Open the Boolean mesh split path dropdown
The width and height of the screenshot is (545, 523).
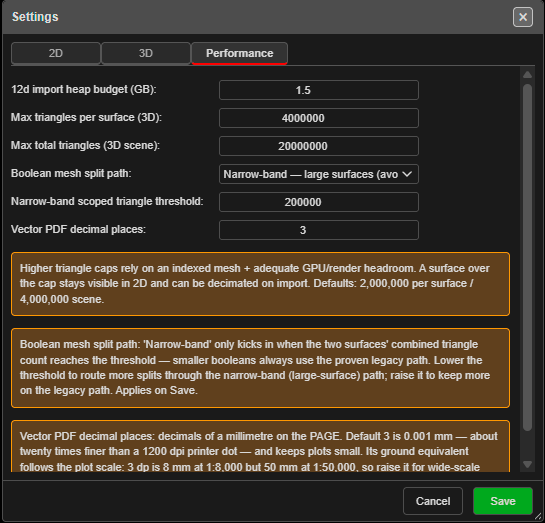tap(319, 174)
